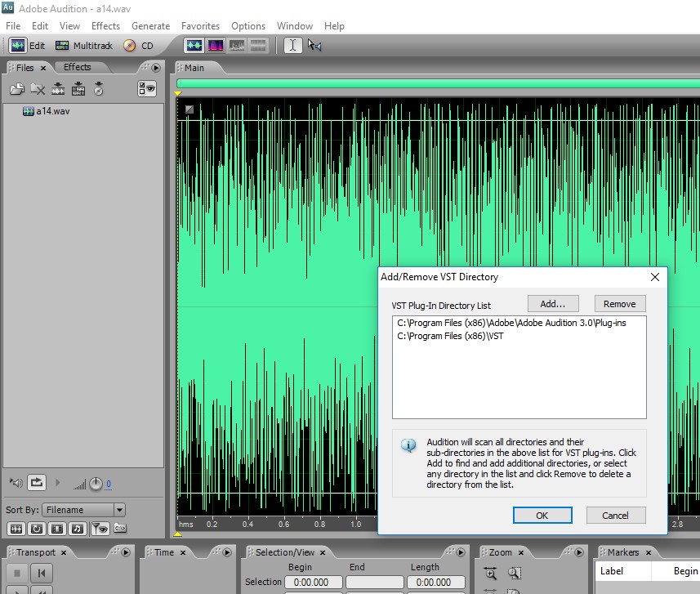Toggle the channel button in waveform corner
Screen dimensions: 700x594
coord(189,109)
